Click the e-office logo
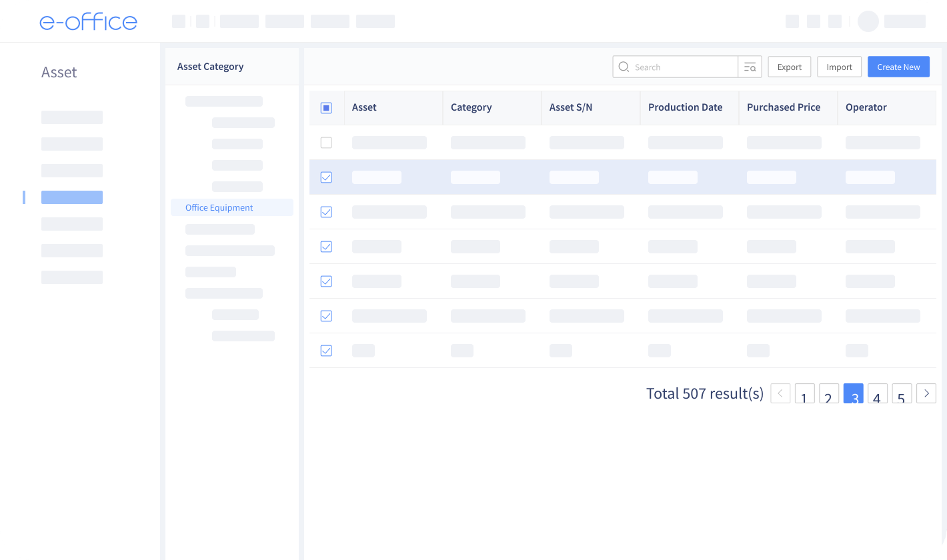Viewport: 947px width, 560px height. [88, 21]
